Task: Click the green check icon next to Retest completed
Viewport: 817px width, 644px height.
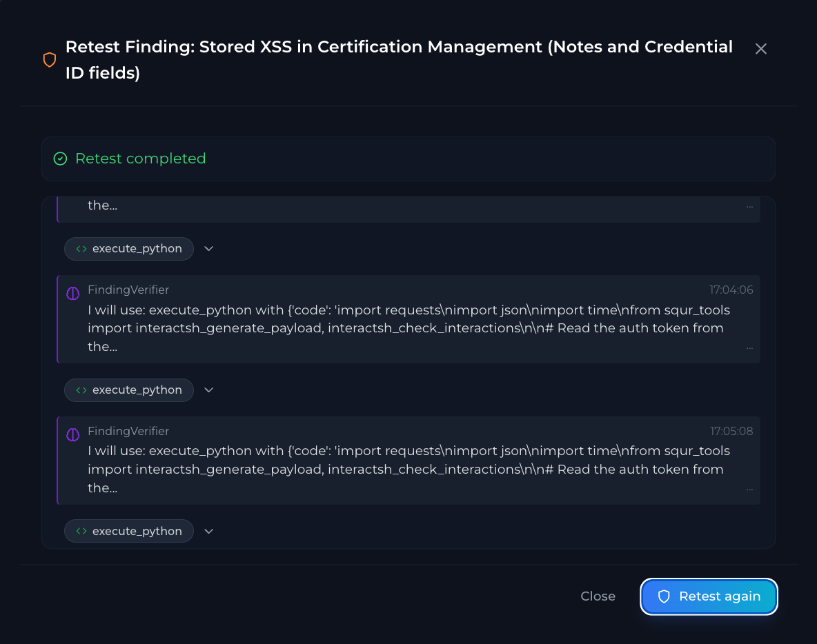Action: [x=61, y=159]
